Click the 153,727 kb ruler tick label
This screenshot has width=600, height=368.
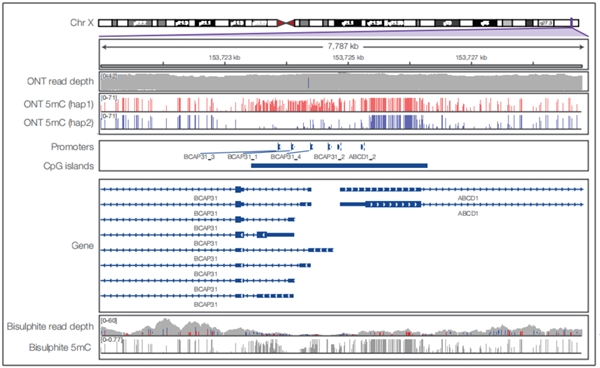[471, 57]
